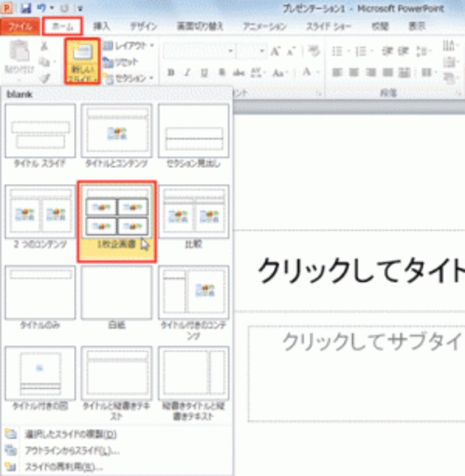Open the デザイン ribbon tab
Viewport: 465px width, 476px height.
[144, 26]
